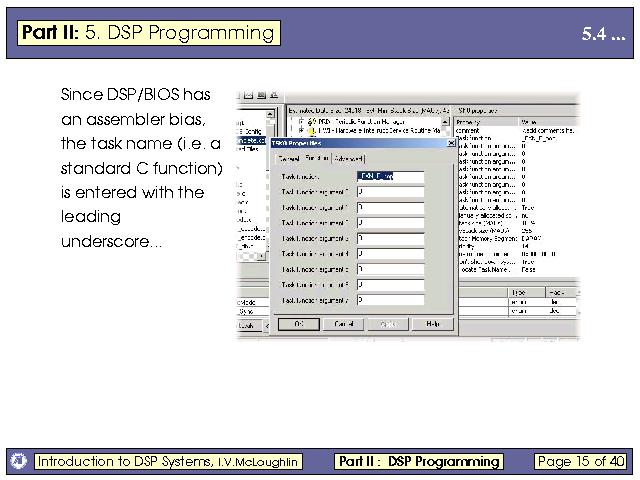The image size is (640, 480).
Task: Select the Task function argument 7 field
Action: [x=390, y=299]
